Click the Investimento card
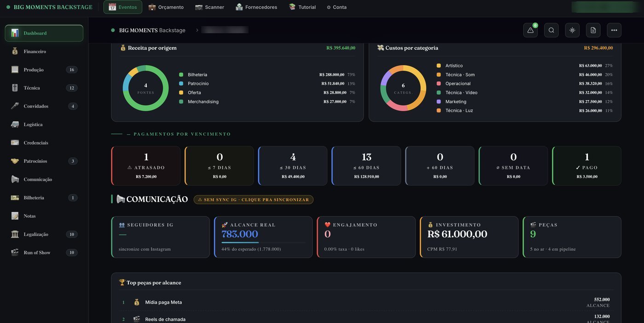Image resolution: width=644 pixels, height=323 pixels. [469, 237]
